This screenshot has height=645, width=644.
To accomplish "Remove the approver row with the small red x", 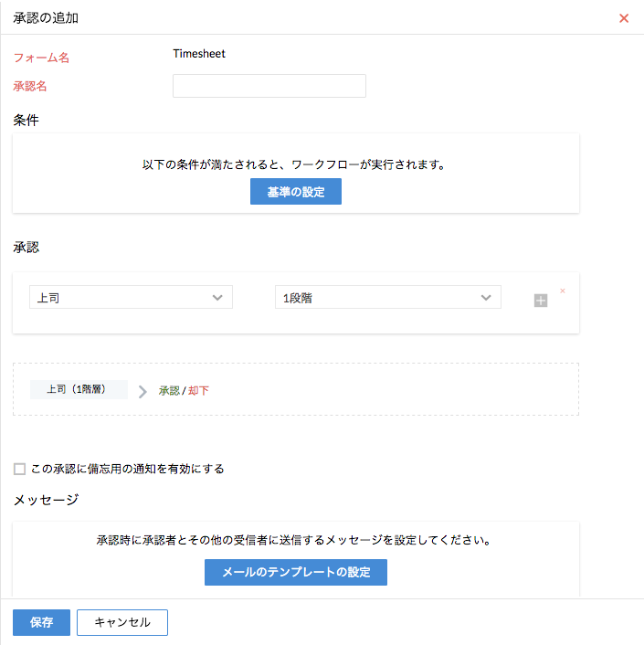I will (x=562, y=291).
